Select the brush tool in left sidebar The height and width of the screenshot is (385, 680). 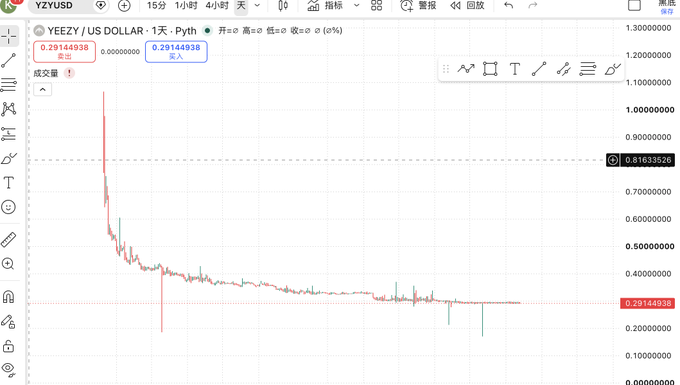pos(9,159)
